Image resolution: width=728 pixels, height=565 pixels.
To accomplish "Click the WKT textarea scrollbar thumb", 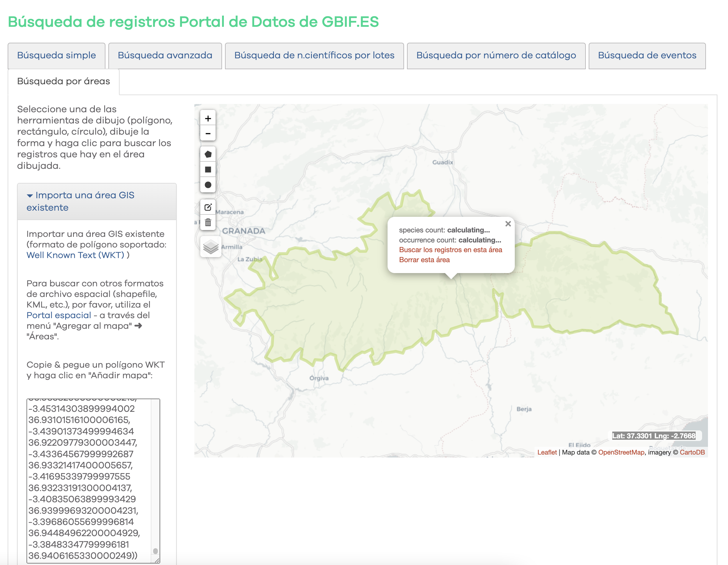I will pyautogui.click(x=155, y=551).
